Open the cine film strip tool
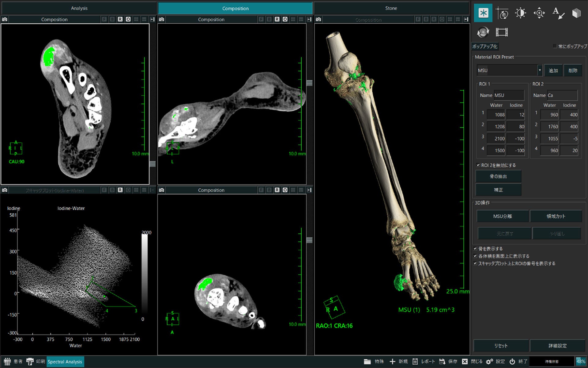This screenshot has width=588, height=368. (502, 32)
